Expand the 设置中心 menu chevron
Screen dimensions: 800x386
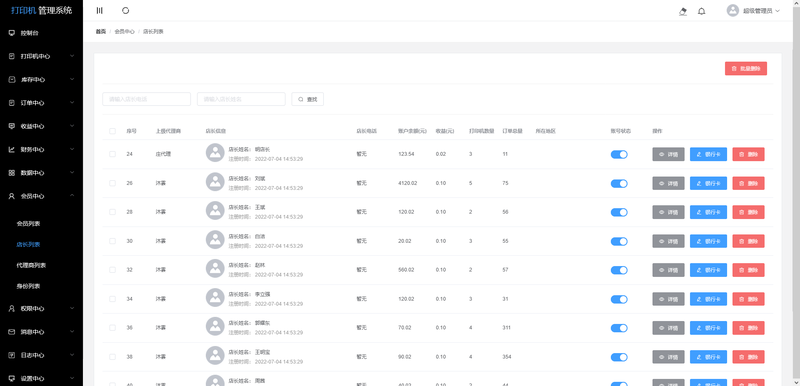click(x=72, y=378)
